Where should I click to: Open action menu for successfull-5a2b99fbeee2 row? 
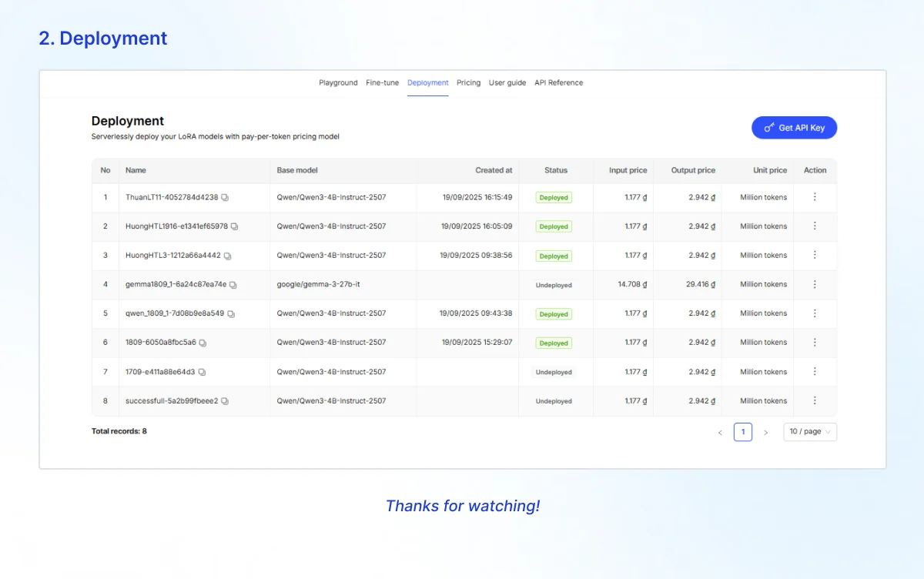tap(815, 400)
